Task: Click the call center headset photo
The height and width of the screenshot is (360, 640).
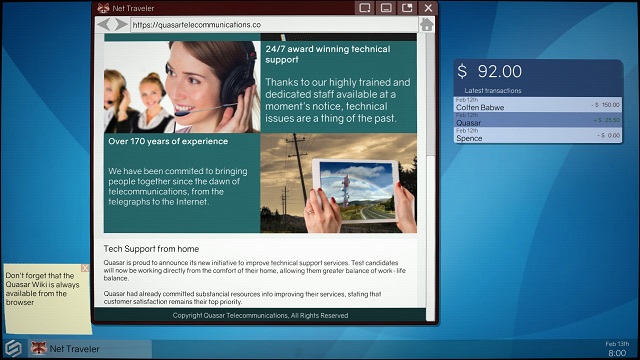Action: coord(182,87)
